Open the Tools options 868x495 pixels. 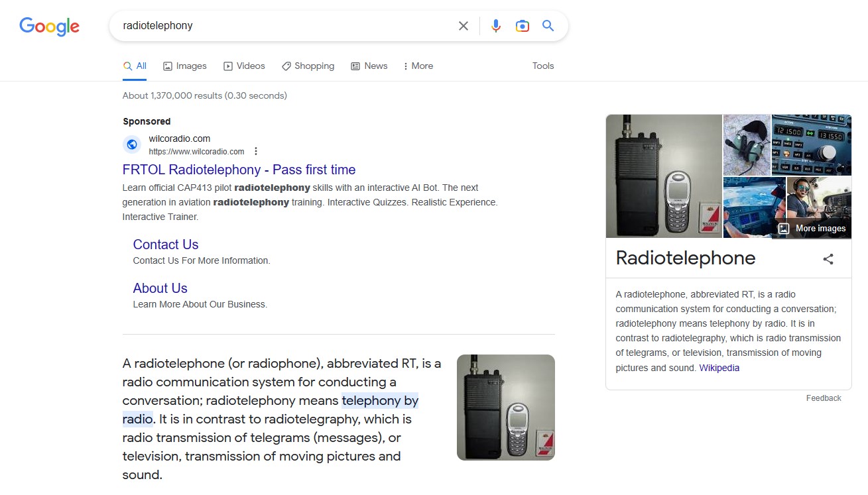543,66
